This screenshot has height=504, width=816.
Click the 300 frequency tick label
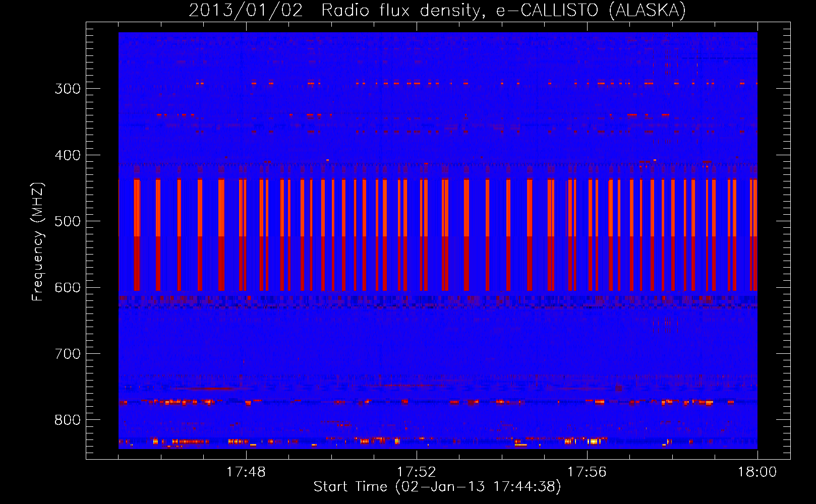[68, 89]
